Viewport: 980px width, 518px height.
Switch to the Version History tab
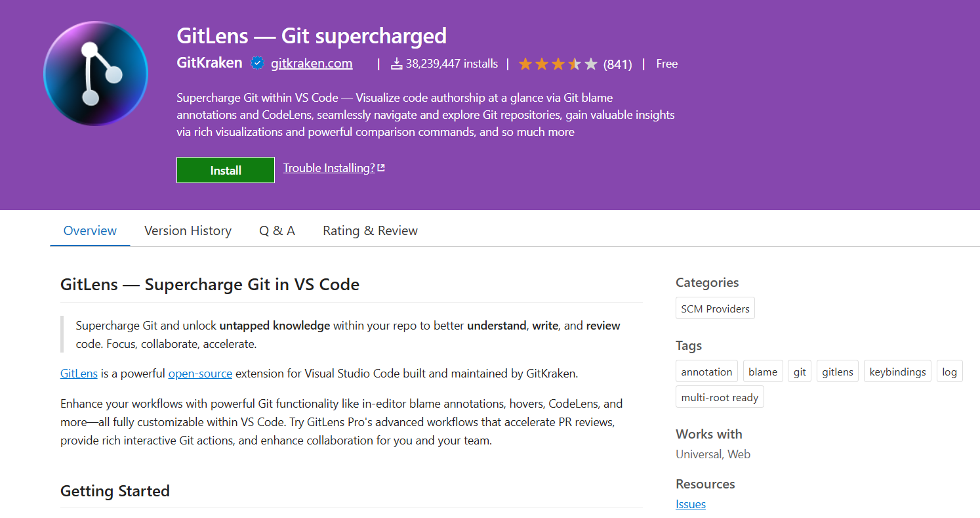[x=188, y=230]
